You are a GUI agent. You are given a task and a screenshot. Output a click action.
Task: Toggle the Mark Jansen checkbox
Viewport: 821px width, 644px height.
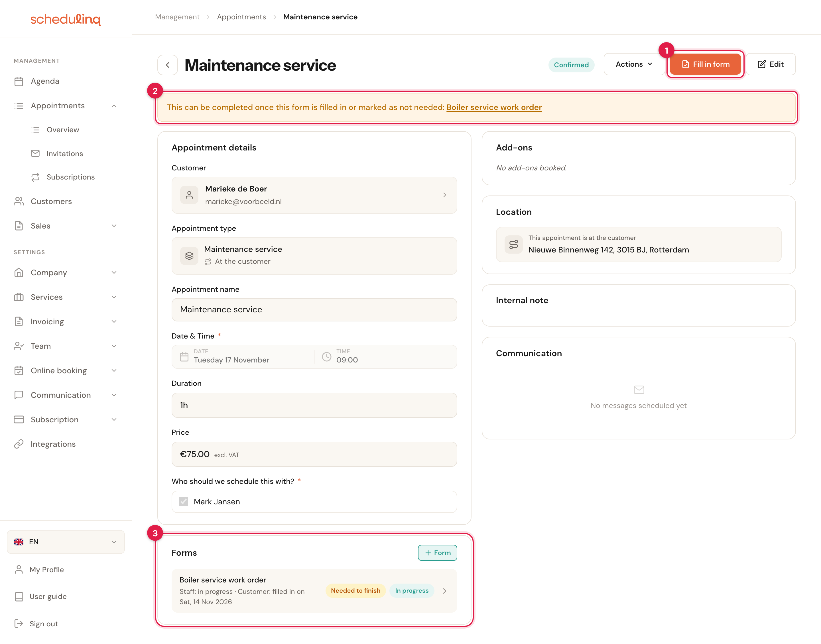point(184,502)
